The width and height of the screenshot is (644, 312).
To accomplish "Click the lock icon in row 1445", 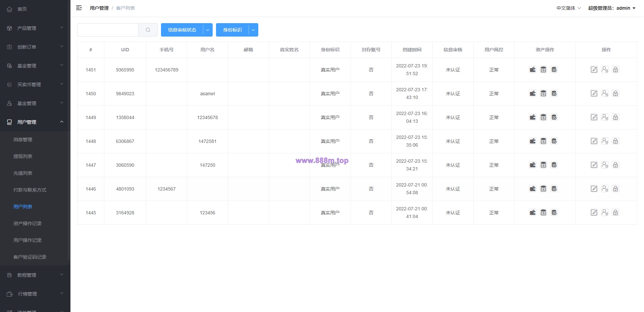I will click(615, 212).
